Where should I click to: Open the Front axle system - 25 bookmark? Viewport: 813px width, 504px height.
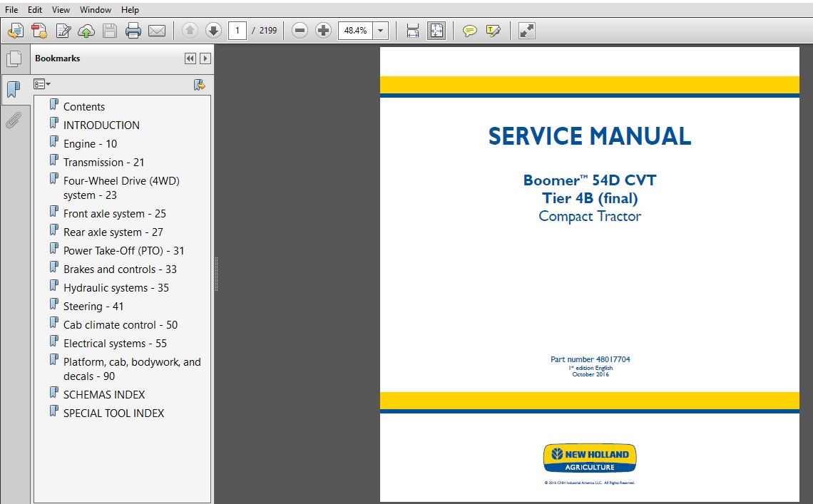115,214
